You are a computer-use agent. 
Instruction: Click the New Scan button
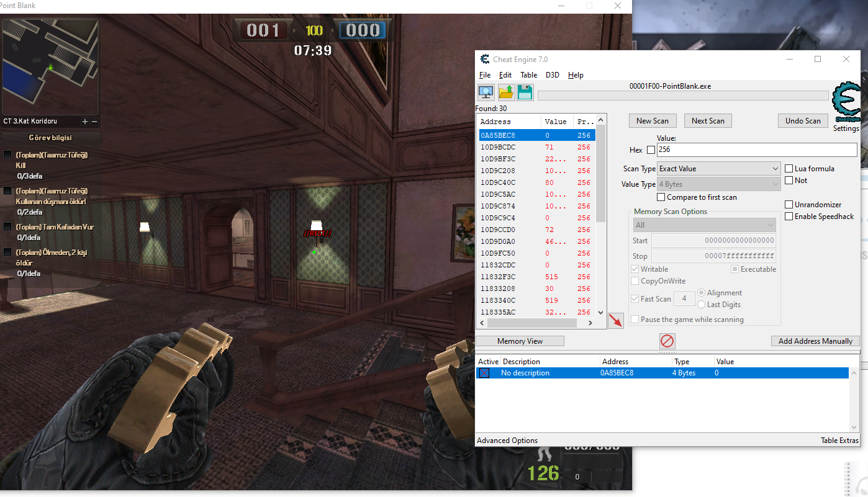point(653,121)
